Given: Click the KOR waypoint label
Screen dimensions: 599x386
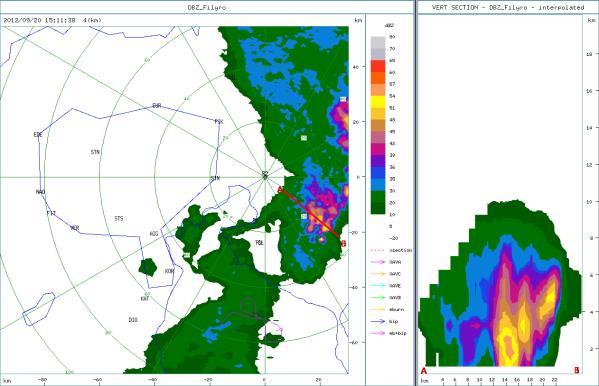Looking at the screenshot, I should tap(169, 271).
